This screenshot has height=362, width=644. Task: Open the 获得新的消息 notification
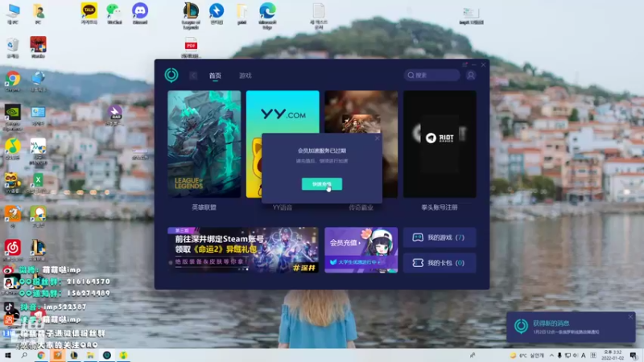571,327
